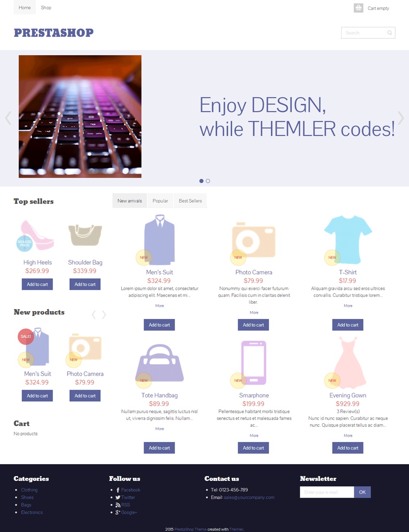Image resolution: width=409 pixels, height=532 pixels.
Task: Open the shopping cart basket icon
Action: point(358,8)
